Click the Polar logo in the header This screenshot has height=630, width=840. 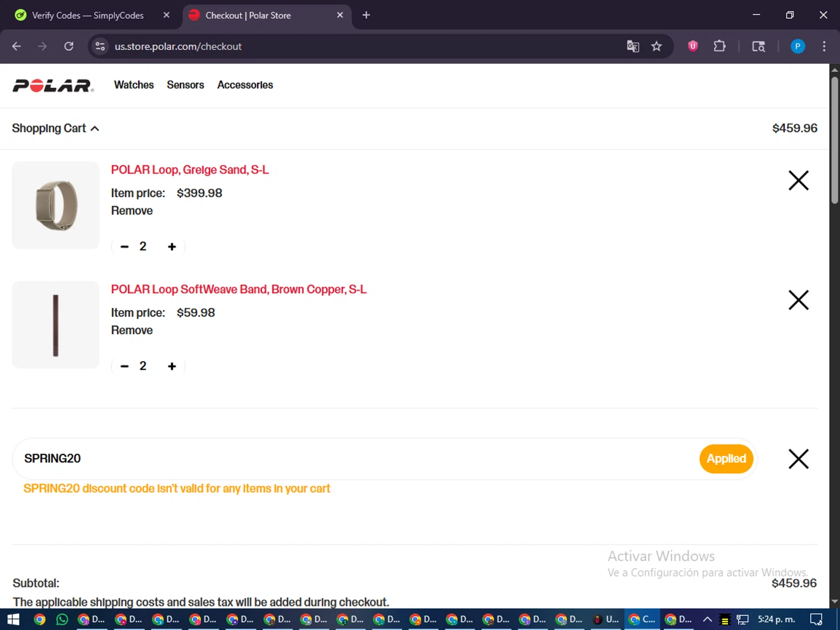(53, 85)
